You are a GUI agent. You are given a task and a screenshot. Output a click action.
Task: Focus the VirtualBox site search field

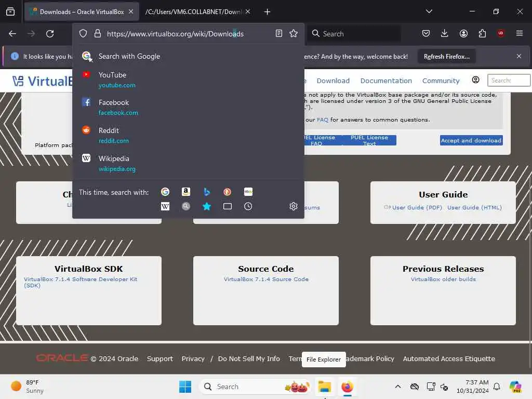tap(509, 81)
